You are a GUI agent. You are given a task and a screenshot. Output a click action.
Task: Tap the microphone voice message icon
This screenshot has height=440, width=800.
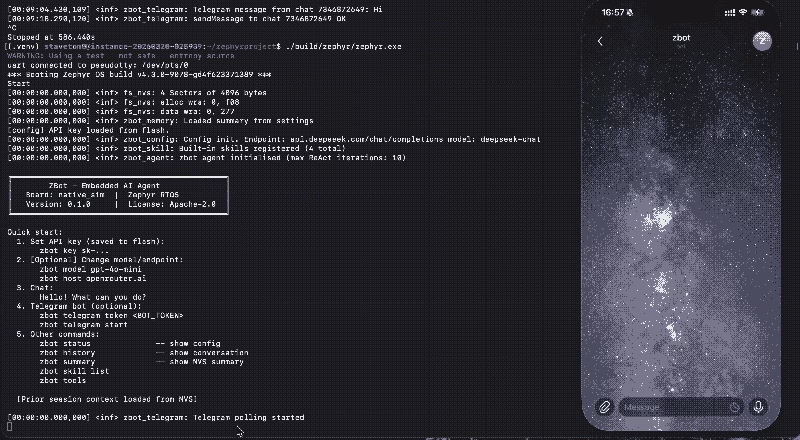pyautogui.click(x=758, y=407)
